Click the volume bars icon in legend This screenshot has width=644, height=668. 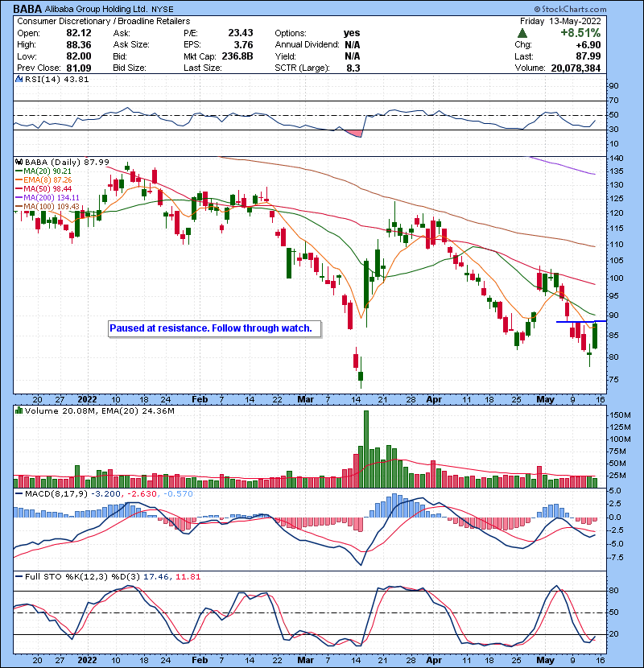(19, 410)
